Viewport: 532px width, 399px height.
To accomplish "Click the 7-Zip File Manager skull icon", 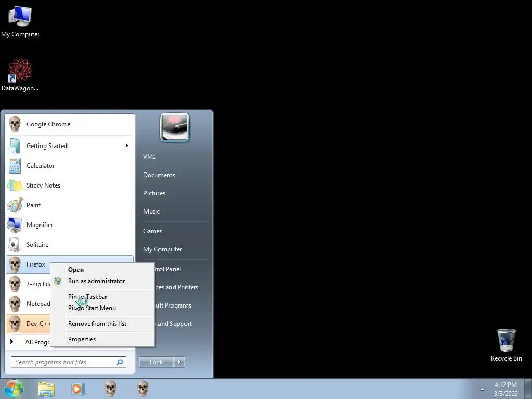I will pyautogui.click(x=15, y=284).
